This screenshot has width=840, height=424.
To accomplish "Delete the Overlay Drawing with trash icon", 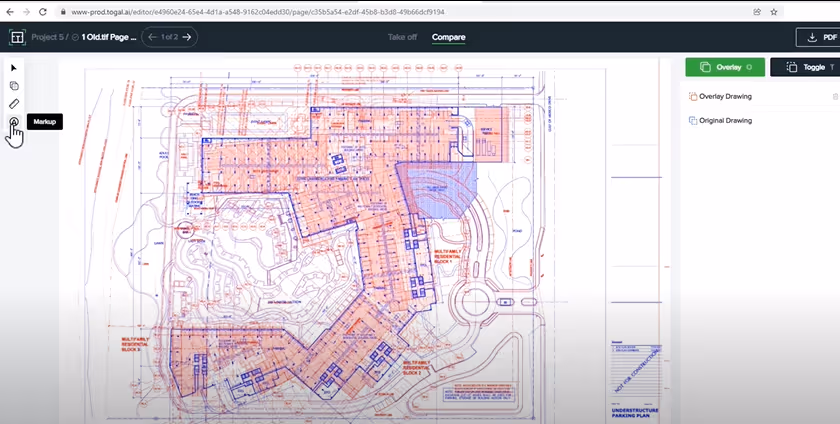I will coord(835,96).
